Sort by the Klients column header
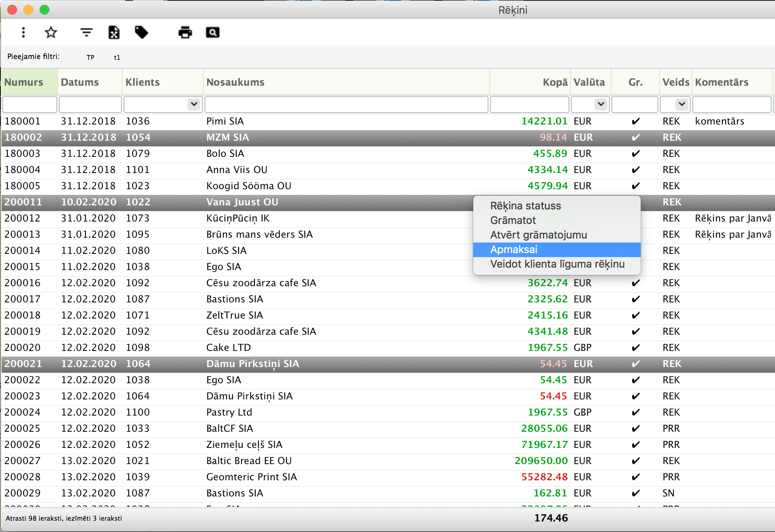The image size is (775, 532). 163,82
